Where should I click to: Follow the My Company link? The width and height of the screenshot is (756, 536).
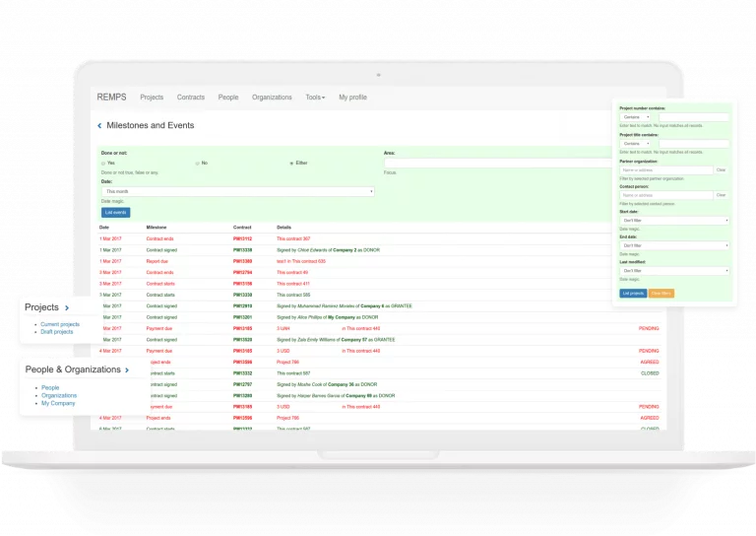pyautogui.click(x=58, y=403)
